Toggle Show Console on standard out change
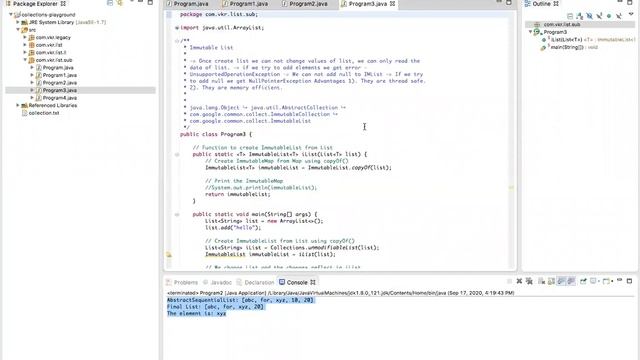This screenshot has height=360, width=640. pyautogui.click(x=561, y=281)
